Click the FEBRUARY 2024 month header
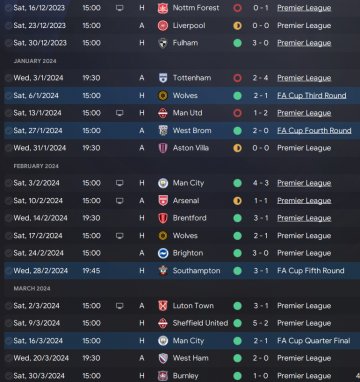The height and width of the screenshot is (382, 360). [36, 166]
